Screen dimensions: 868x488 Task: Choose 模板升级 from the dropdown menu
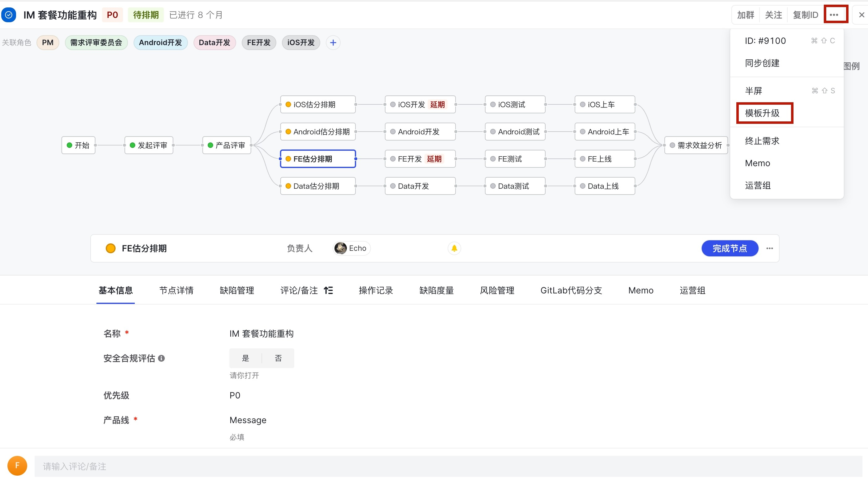pyautogui.click(x=762, y=113)
